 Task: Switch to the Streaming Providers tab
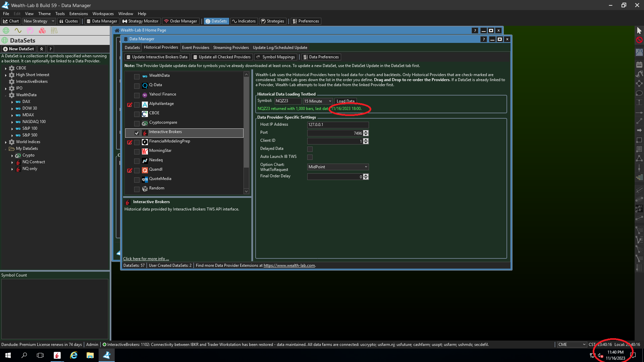click(231, 48)
